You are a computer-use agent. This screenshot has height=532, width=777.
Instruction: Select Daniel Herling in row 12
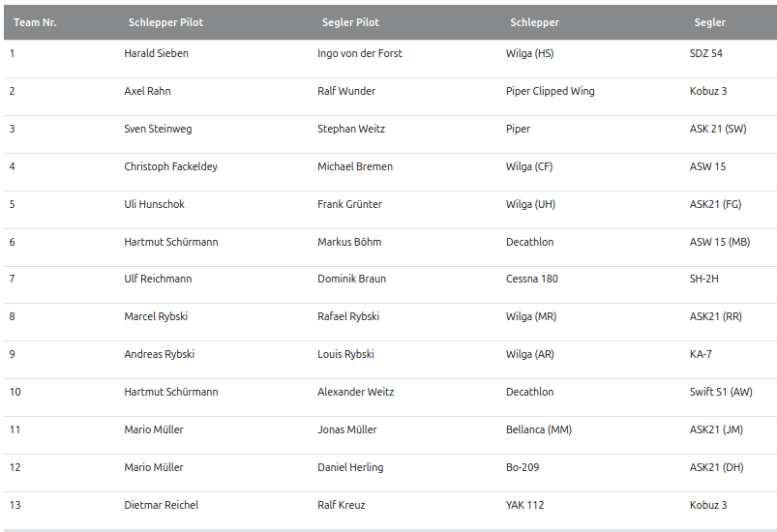click(x=350, y=467)
